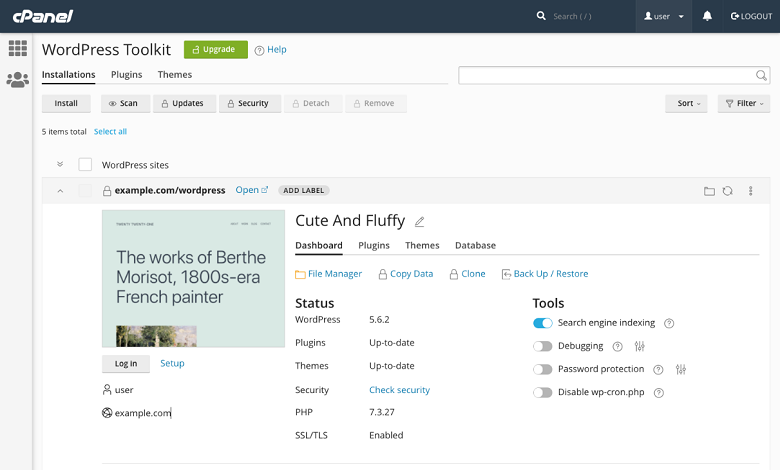Viewport: 780px width, 470px height.
Task: Select the site Dashboard tab
Action: [x=319, y=245]
